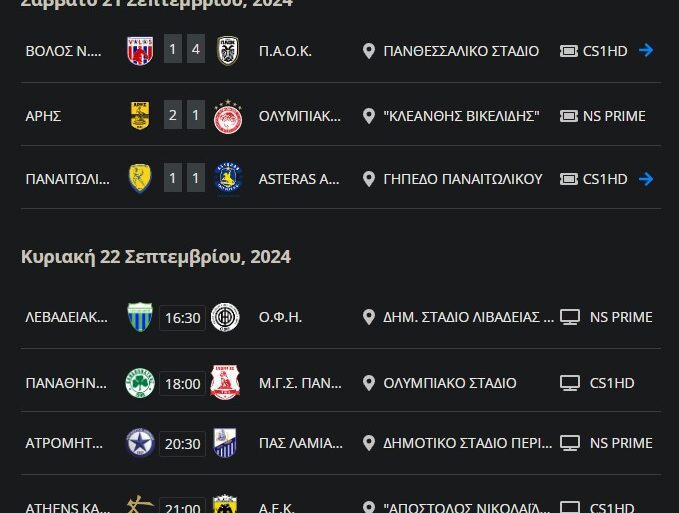Click the Atromitos blue star crest
Screen dimensions: 679x513
click(139, 443)
